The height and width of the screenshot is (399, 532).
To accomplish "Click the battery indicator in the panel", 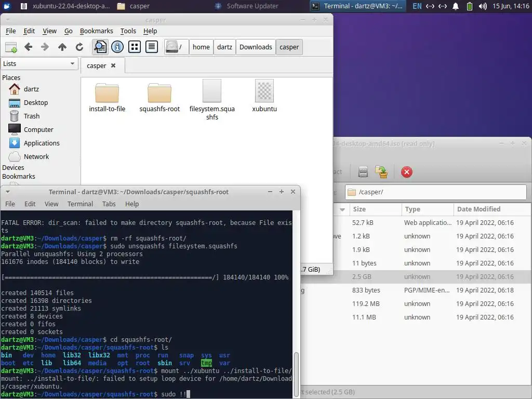I will (470, 6).
